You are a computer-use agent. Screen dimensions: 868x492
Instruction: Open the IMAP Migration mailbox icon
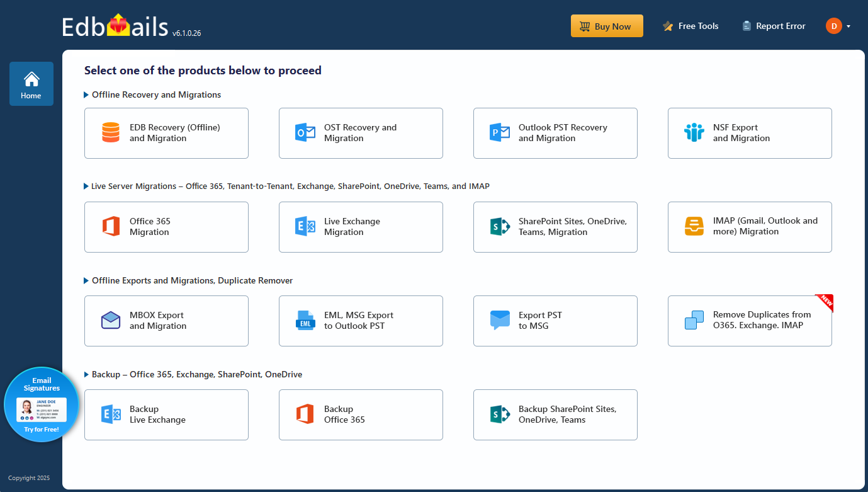coord(694,227)
